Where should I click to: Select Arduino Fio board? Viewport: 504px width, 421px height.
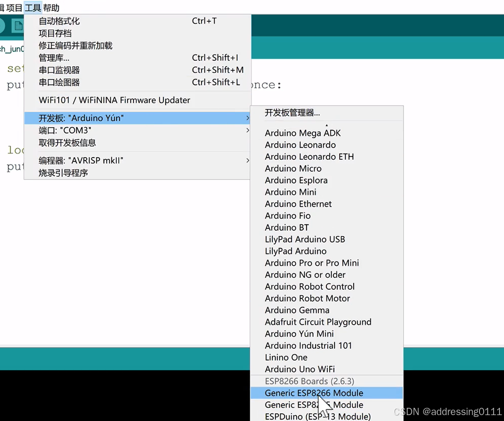tap(326, 216)
